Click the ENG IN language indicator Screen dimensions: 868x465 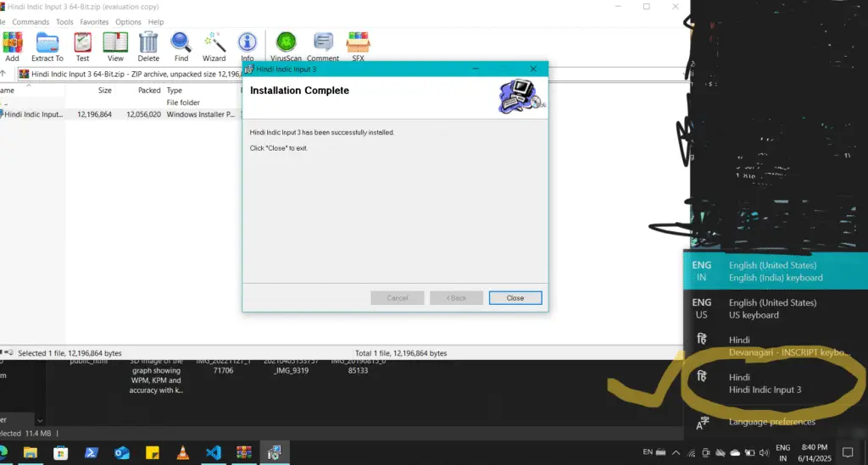pyautogui.click(x=782, y=452)
